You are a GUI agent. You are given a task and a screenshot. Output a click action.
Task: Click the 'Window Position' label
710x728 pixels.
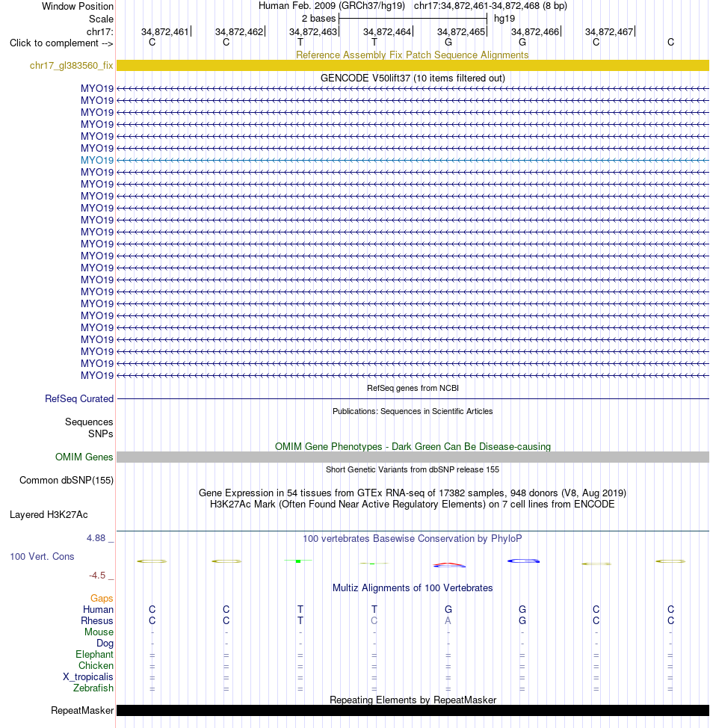78,7
